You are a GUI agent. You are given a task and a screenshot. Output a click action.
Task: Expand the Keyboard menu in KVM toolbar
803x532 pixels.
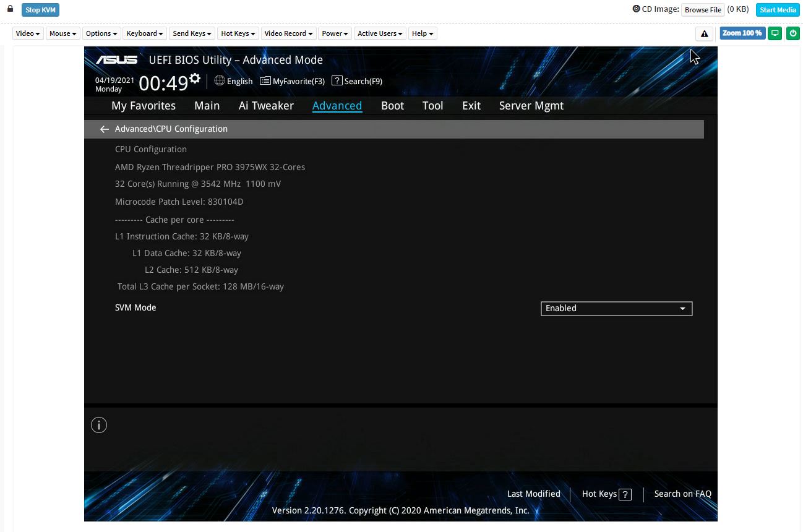[144, 33]
